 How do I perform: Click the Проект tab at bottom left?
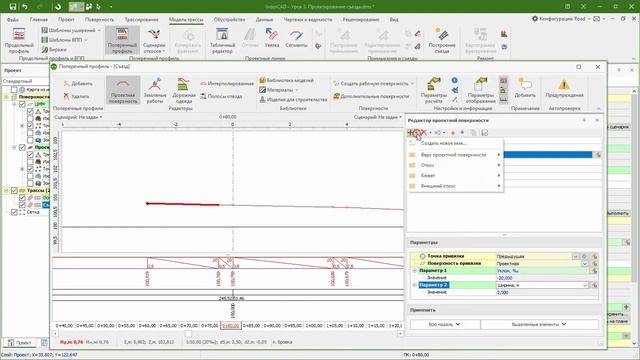point(20,343)
